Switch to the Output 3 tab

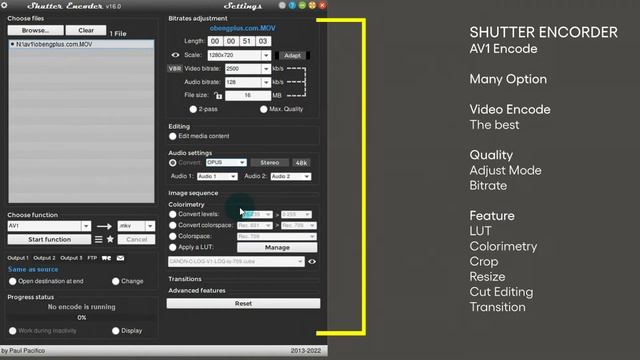coord(71,258)
